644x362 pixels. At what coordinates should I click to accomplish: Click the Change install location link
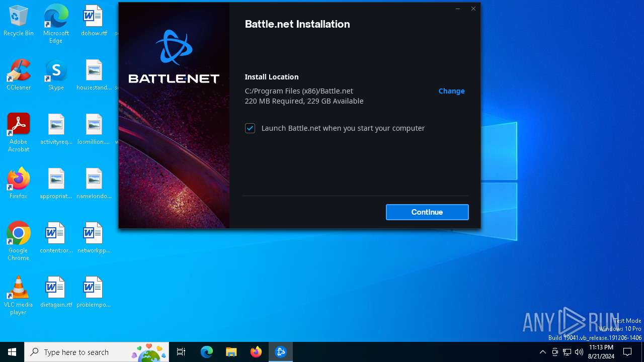(x=451, y=91)
